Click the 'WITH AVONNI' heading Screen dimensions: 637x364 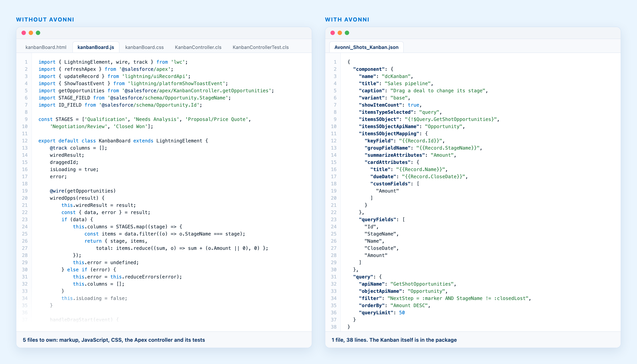coord(347,19)
